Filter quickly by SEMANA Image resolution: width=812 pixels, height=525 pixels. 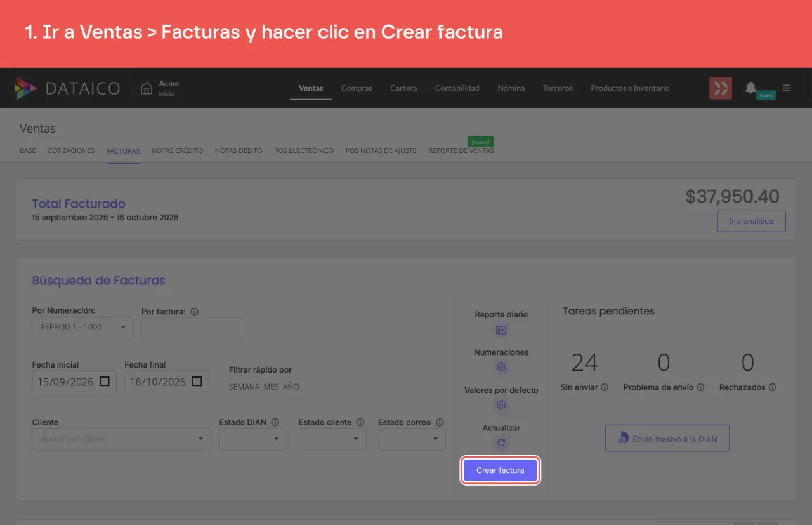coord(244,387)
